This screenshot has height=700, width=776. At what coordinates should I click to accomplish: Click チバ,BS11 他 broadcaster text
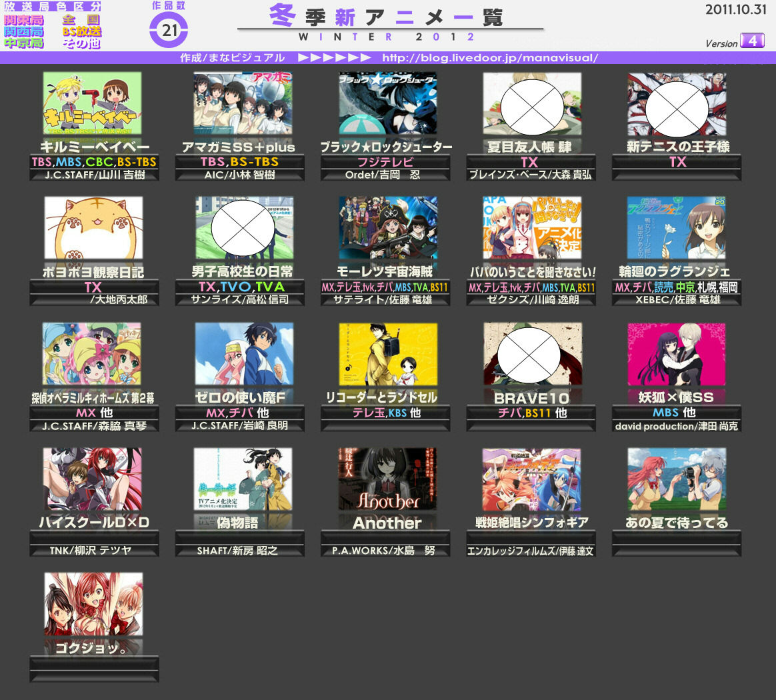pyautogui.click(x=532, y=413)
